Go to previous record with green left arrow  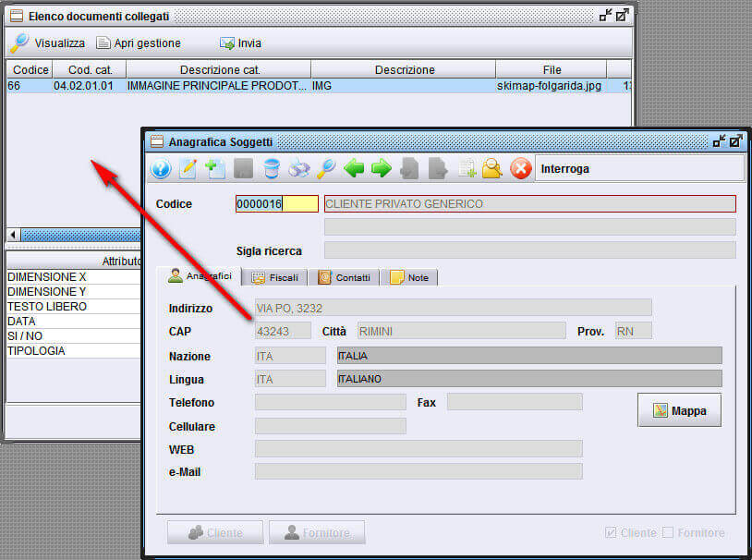[356, 169]
